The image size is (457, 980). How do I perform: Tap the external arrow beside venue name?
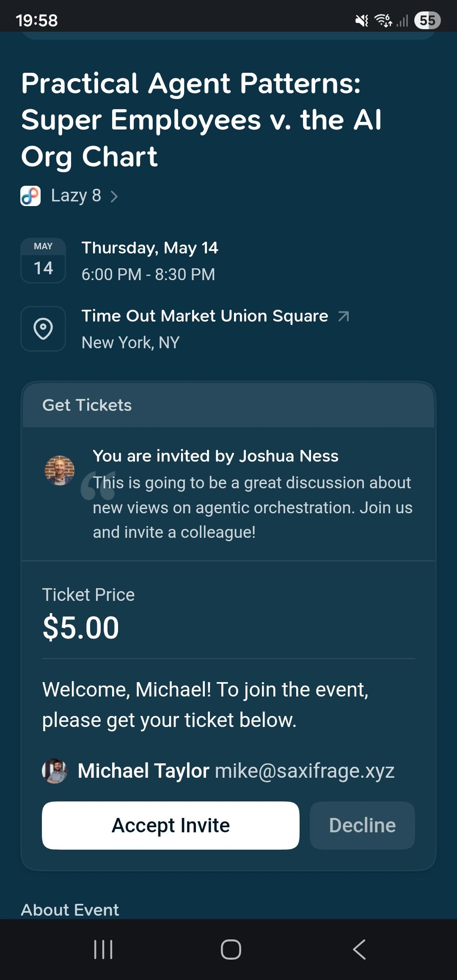coord(344,316)
